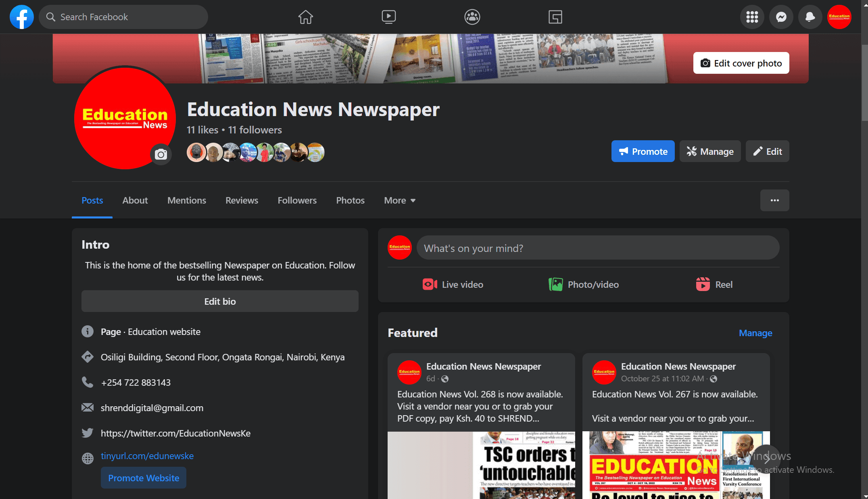This screenshot has height=499, width=868.
Task: Click the Edit page button
Action: (767, 151)
